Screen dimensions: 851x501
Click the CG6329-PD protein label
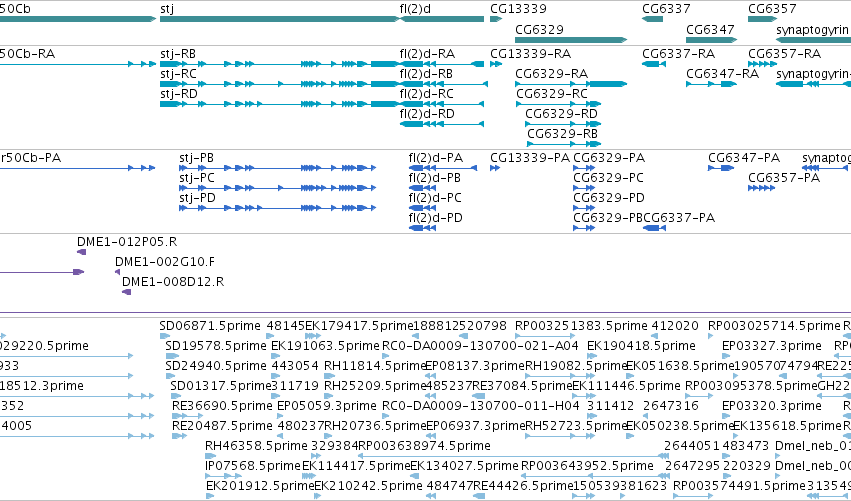(x=609, y=198)
